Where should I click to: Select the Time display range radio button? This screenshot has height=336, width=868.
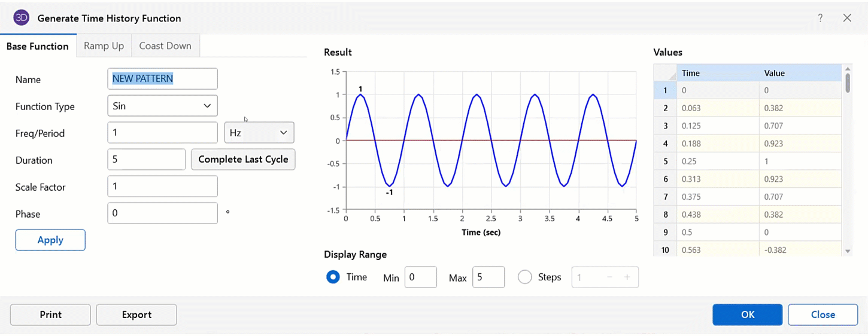[333, 277]
